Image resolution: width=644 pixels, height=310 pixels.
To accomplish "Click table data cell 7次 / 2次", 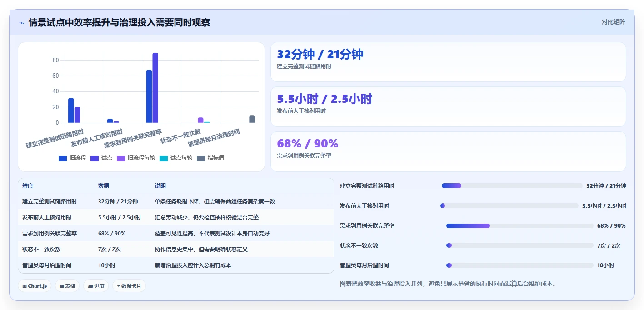I will click(x=110, y=249).
